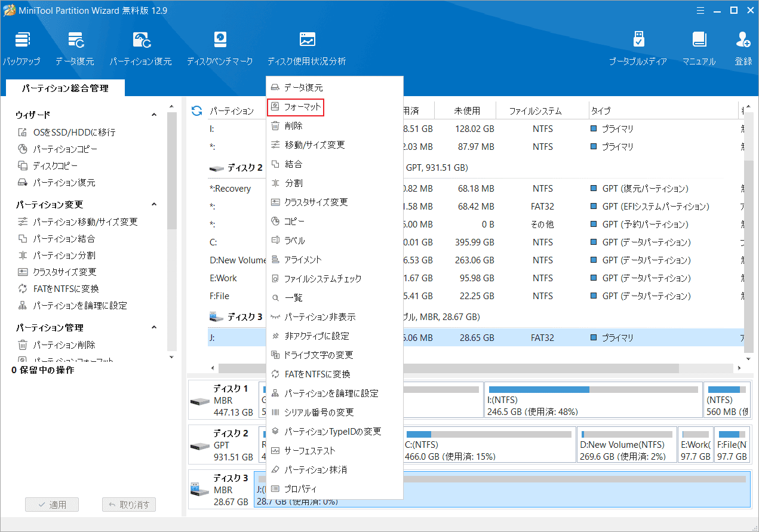Collapse the ウィザード section

point(153,115)
